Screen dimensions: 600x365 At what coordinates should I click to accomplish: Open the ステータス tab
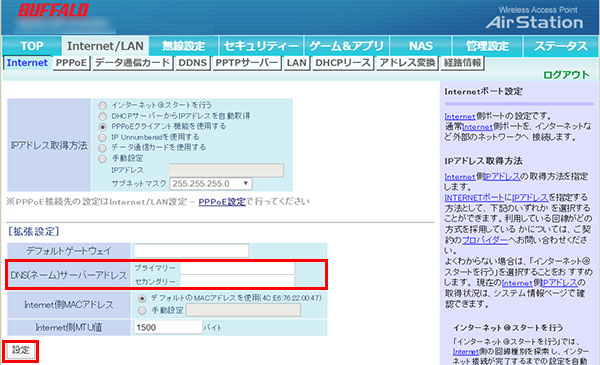pyautogui.click(x=561, y=46)
